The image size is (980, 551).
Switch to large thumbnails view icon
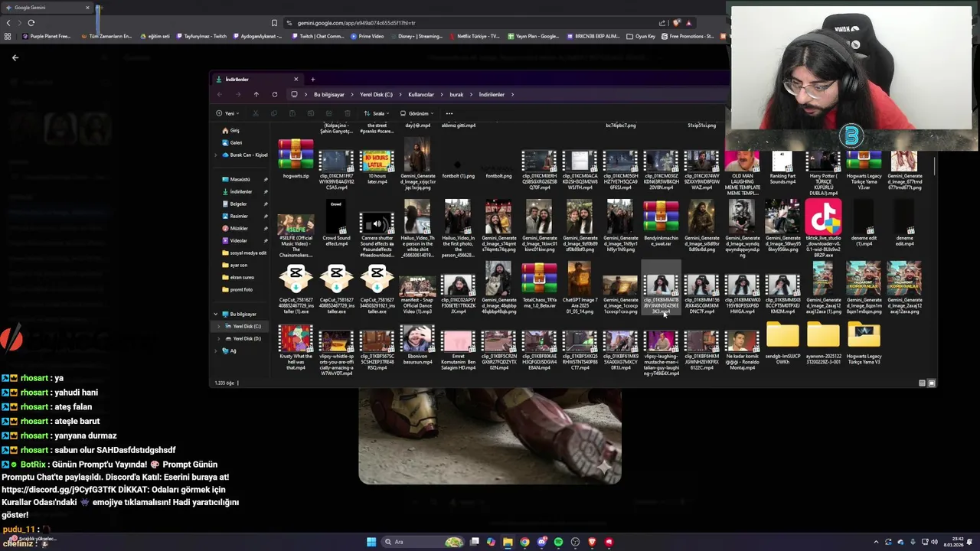click(x=932, y=383)
